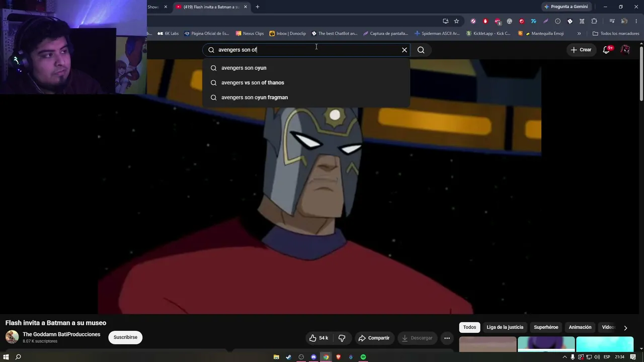This screenshot has width=644, height=362.
Task: Click the Descargar download button
Action: (x=417, y=338)
